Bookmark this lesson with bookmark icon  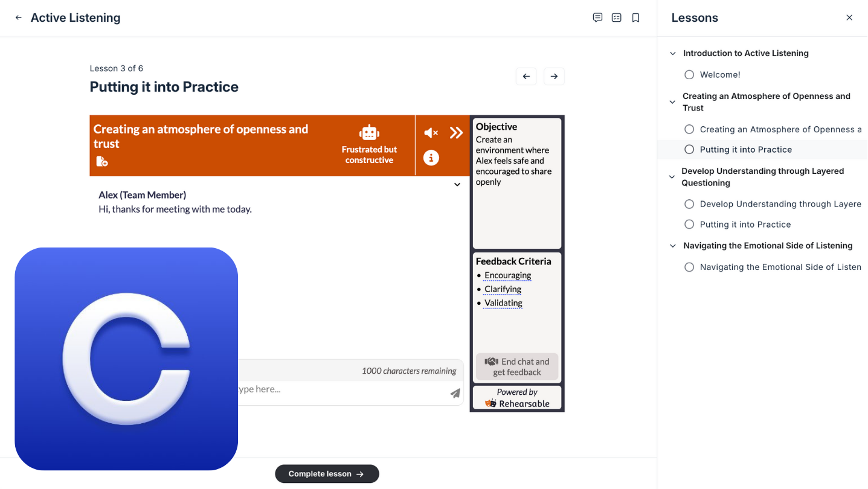[635, 18]
